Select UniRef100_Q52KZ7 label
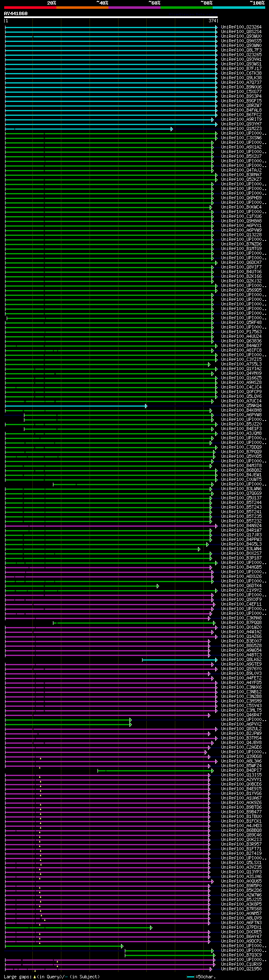The width and height of the screenshot is (269, 980). (x=241, y=179)
